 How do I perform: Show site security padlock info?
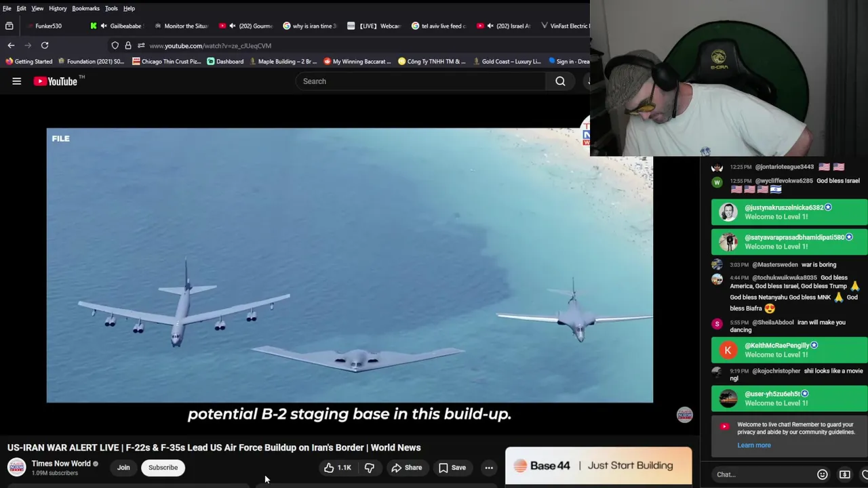point(128,45)
